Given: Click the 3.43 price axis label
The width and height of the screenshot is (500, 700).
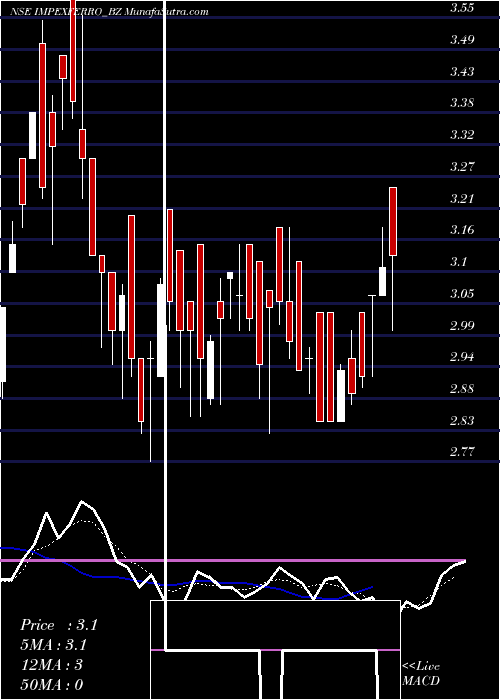Looking at the screenshot, I should click(462, 71).
